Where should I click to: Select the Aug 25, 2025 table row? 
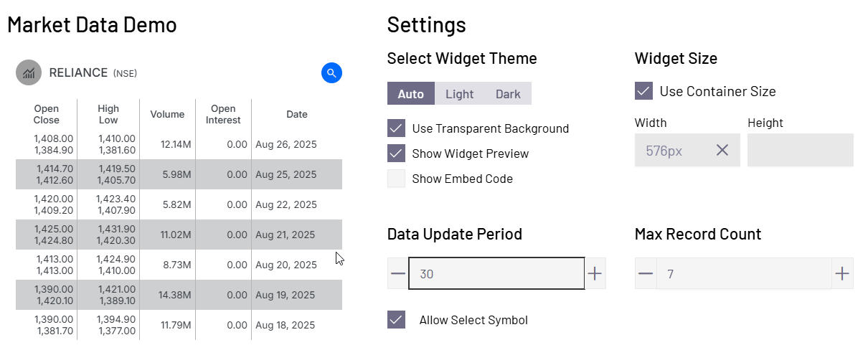(179, 174)
